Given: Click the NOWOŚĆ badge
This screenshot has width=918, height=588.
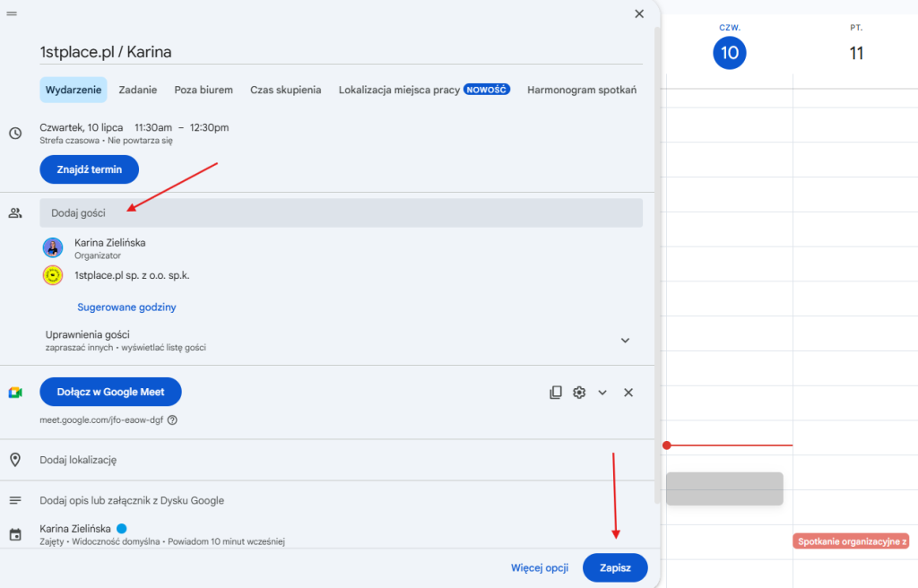Looking at the screenshot, I should [x=487, y=90].
